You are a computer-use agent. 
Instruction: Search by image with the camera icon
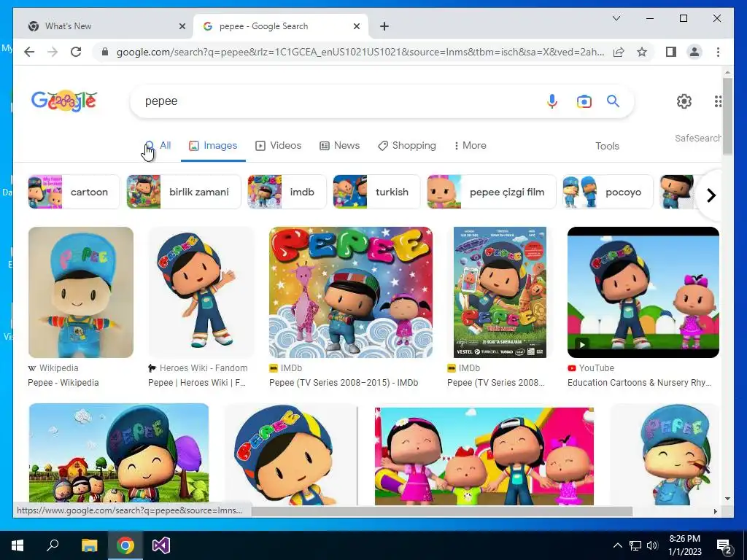584,101
